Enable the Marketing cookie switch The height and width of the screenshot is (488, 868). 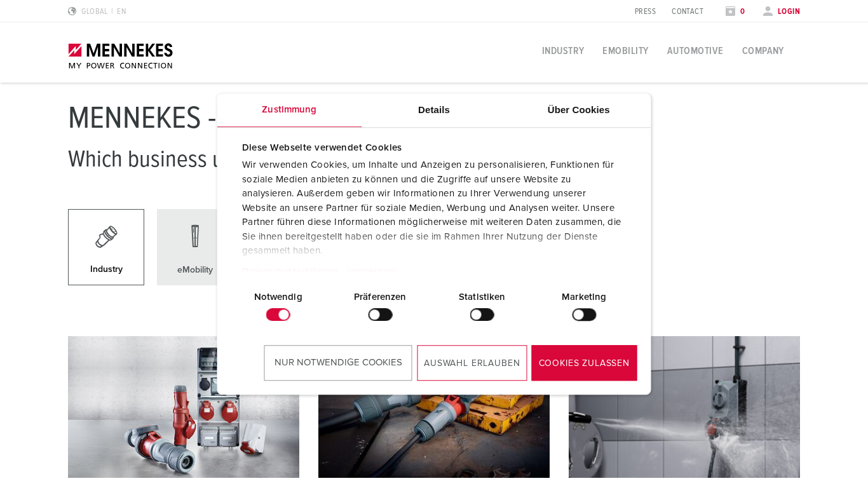click(x=584, y=315)
